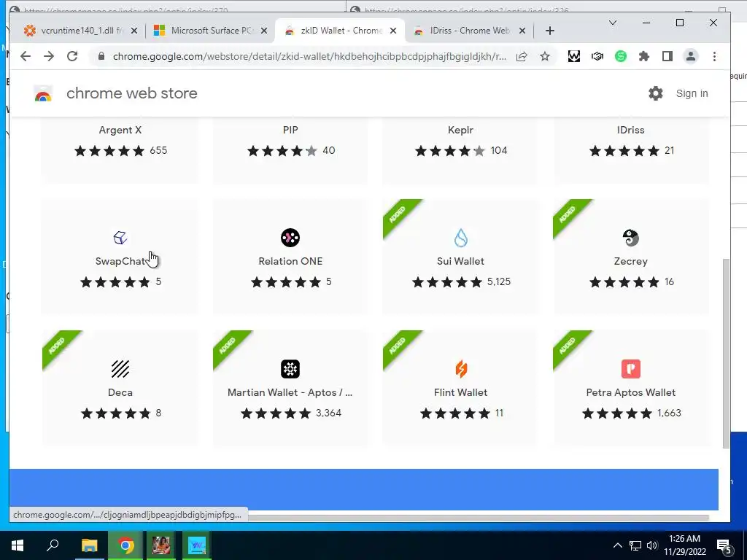747x560 pixels.
Task: Open the W extension in toolbar
Action: 573,57
